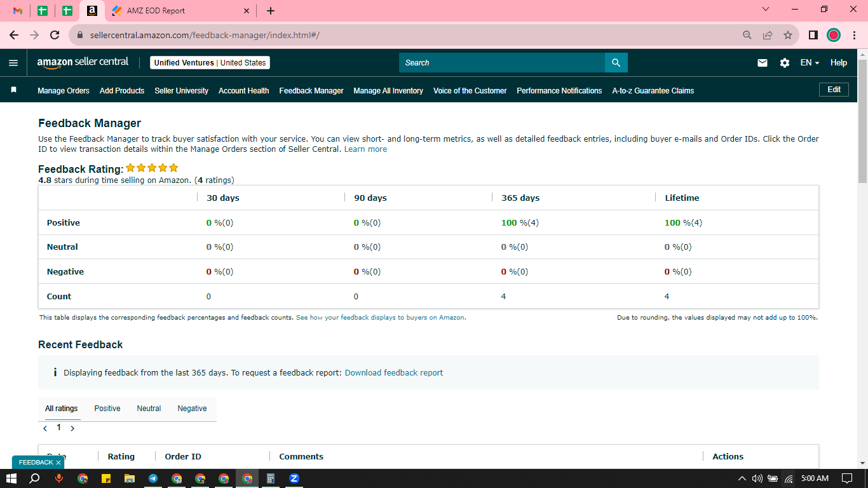Viewport: 868px width, 488px height.
Task: Toggle the browser side panel
Action: click(x=813, y=35)
